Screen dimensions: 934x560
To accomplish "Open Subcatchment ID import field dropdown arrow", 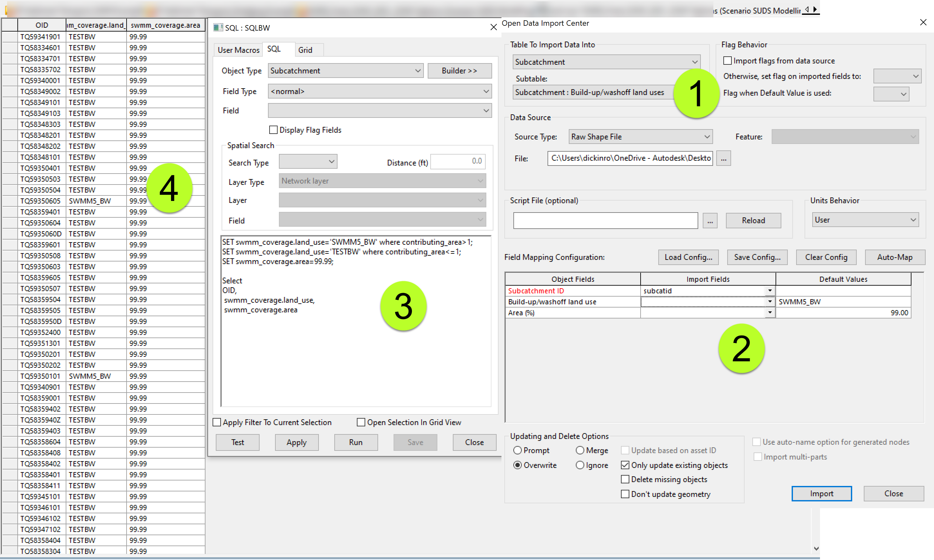I will (x=769, y=291).
